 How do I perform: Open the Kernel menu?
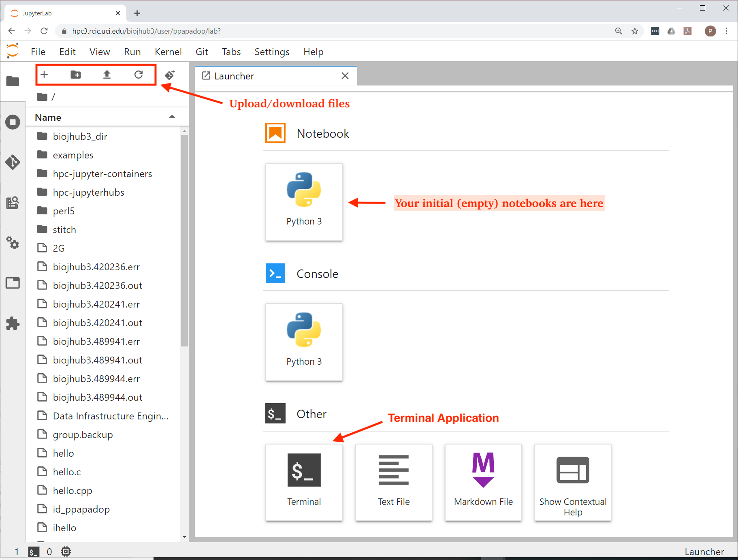pos(168,52)
